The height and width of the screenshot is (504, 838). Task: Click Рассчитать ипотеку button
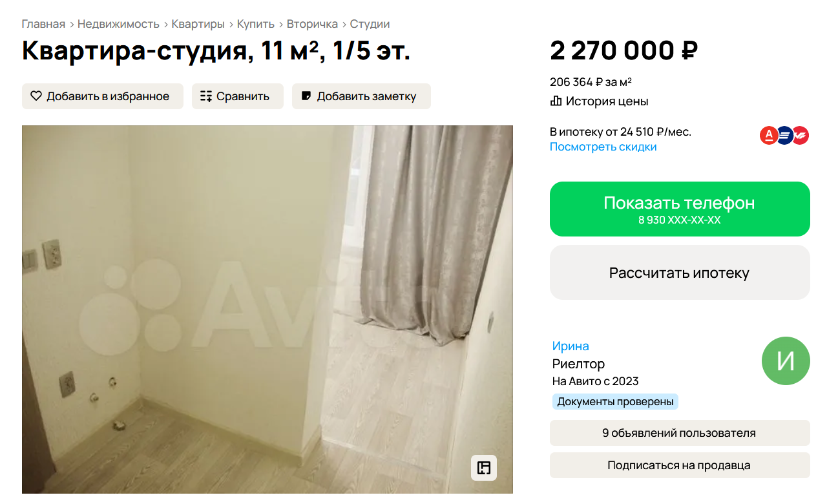(x=680, y=272)
